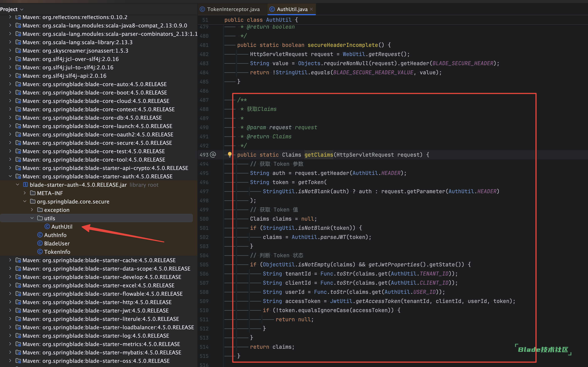Select Maven blade-starter-log:4.5.0.RELEASE row

(98, 335)
